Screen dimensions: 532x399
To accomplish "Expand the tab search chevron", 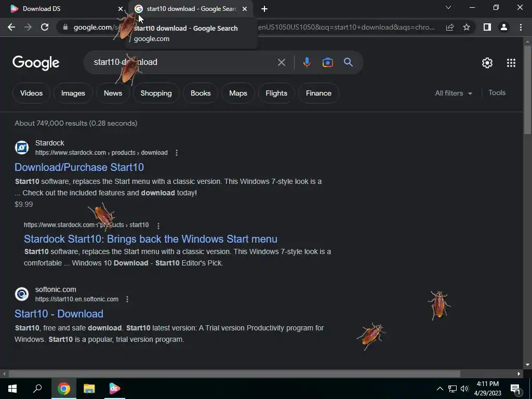I will 448,7.
